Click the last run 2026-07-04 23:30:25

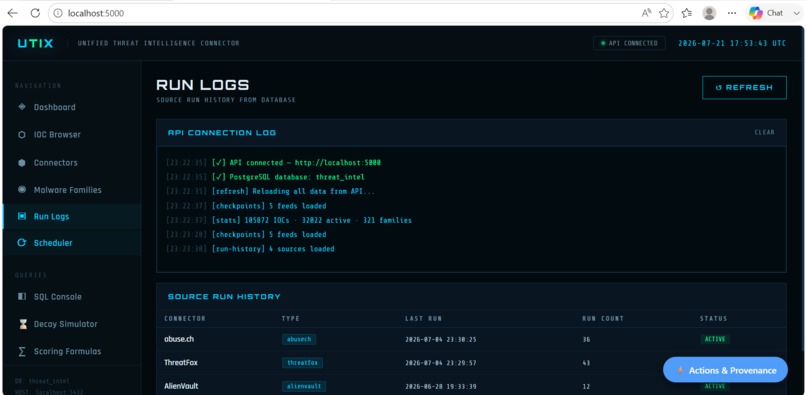click(441, 339)
